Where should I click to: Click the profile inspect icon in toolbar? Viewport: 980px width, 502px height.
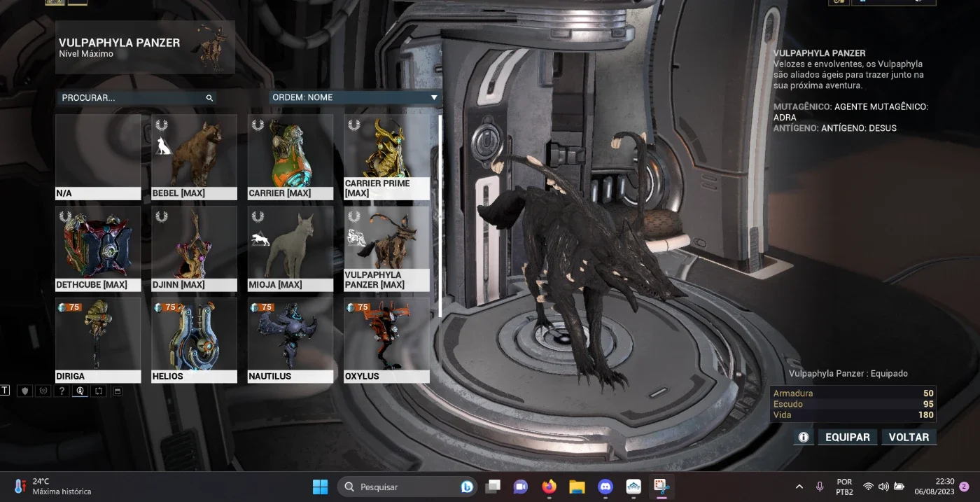coord(80,391)
